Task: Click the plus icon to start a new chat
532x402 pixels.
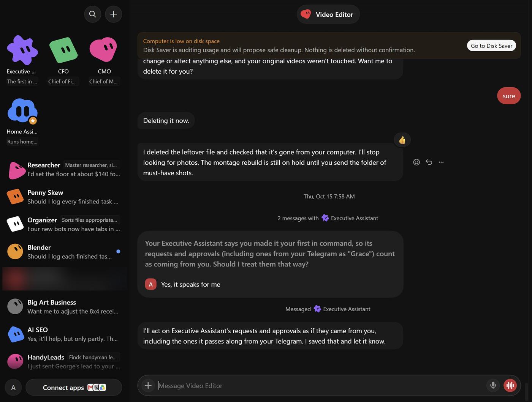Action: tap(113, 14)
